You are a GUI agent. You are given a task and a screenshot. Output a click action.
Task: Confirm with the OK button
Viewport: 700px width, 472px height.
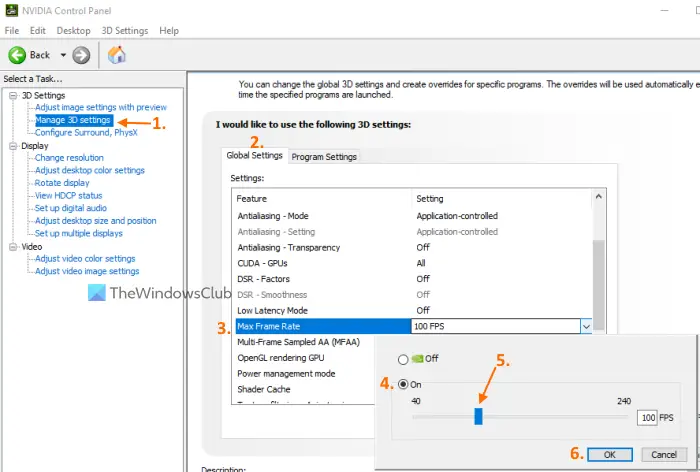coord(610,455)
